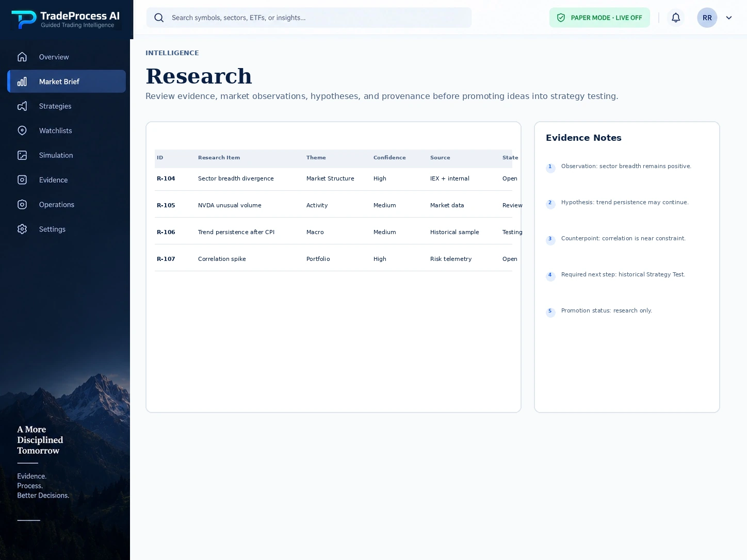Viewport: 747px width, 560px height.
Task: Select Market Brief in sidebar
Action: 67,81
